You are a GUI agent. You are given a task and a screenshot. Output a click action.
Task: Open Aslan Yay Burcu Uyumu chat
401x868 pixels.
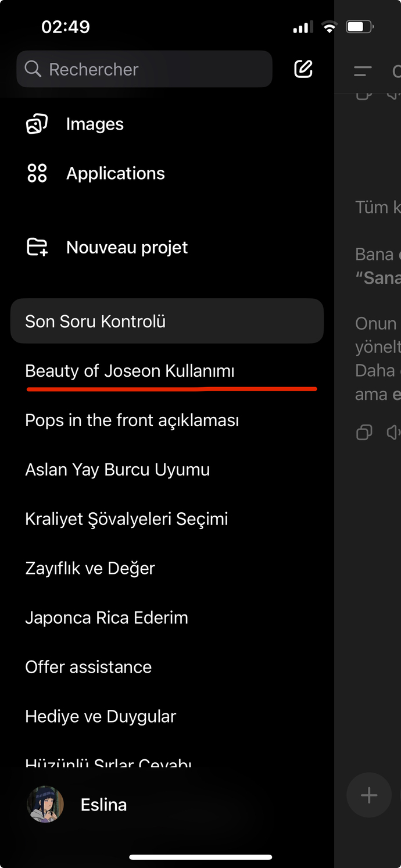117,470
